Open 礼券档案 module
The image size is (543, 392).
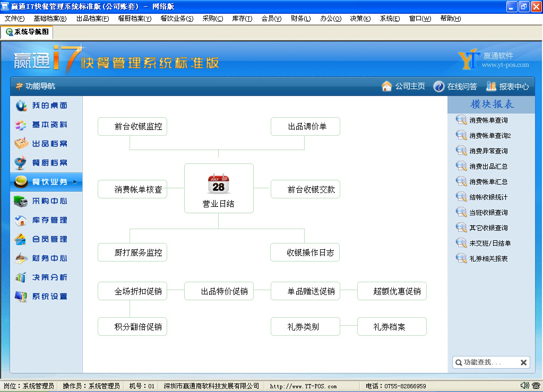click(392, 327)
